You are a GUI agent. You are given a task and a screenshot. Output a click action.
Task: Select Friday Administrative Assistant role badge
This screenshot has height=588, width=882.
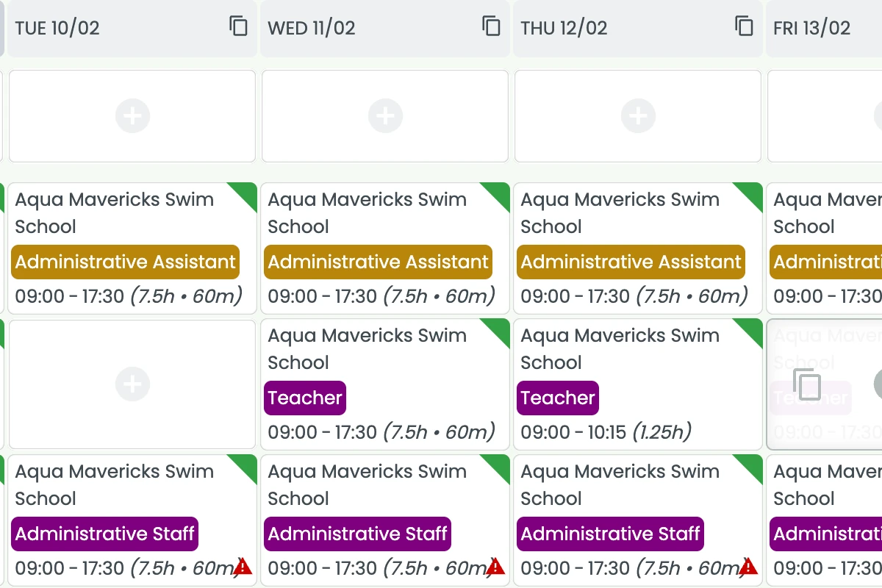tap(826, 262)
